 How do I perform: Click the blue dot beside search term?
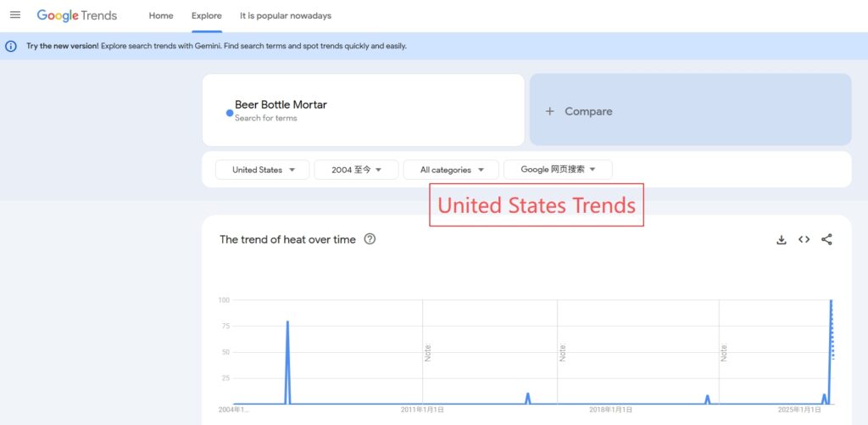point(230,113)
